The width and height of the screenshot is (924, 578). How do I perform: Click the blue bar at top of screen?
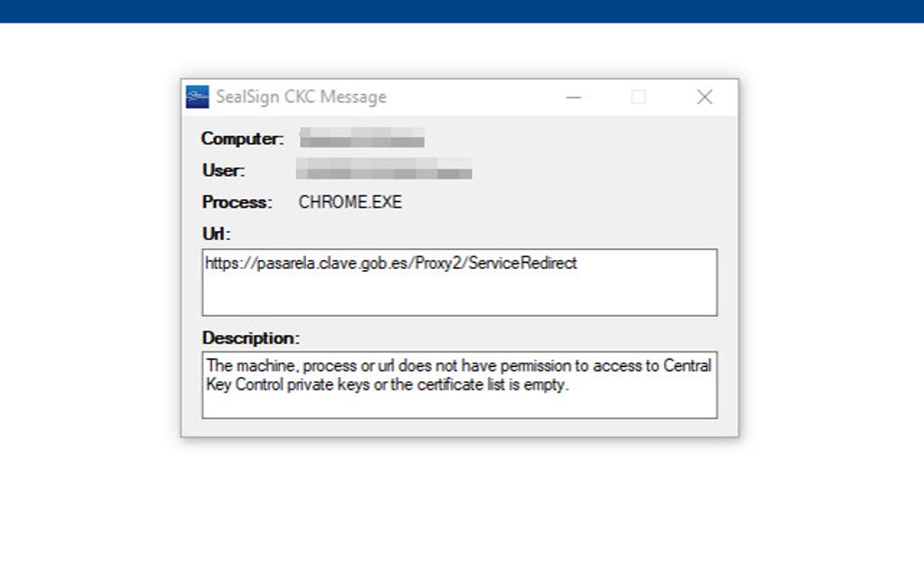(462, 12)
